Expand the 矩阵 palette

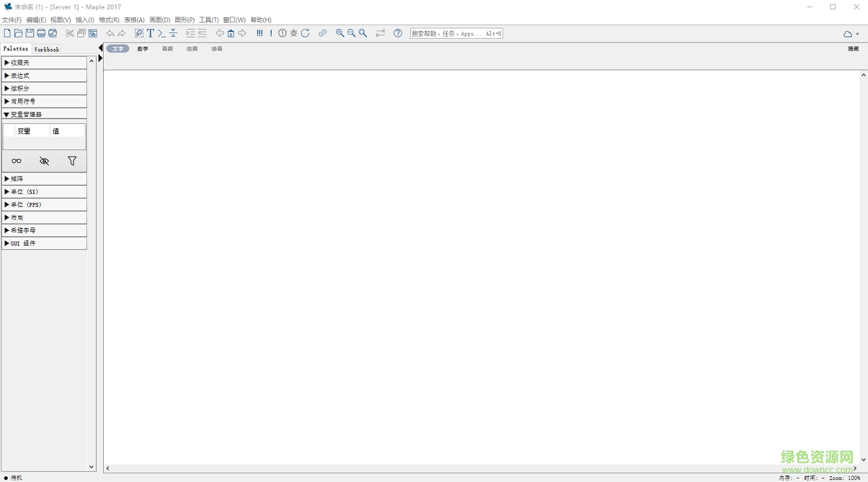point(44,178)
